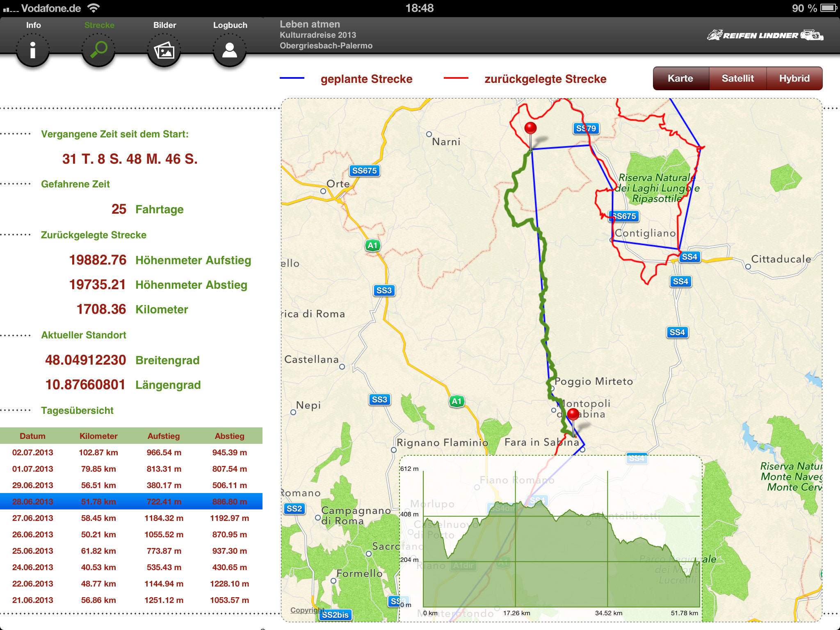Tap the Reifen Lindner sponsor logo
840x630 pixels.
[x=765, y=35]
